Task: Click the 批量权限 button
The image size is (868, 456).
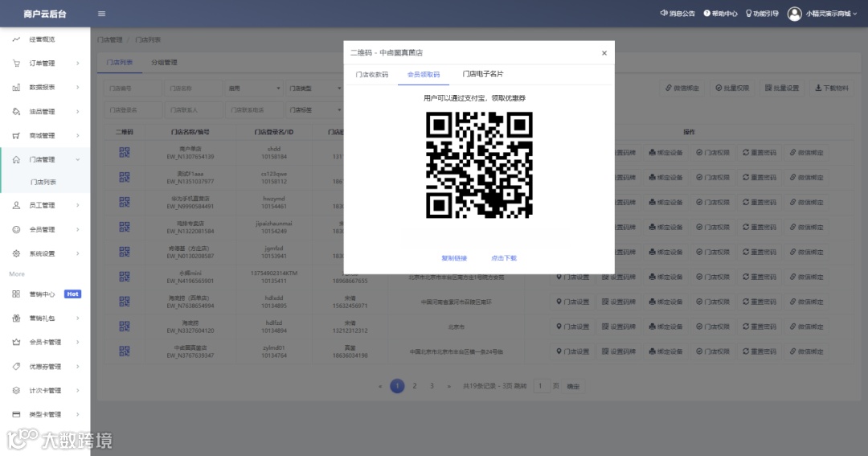Action: click(x=732, y=88)
